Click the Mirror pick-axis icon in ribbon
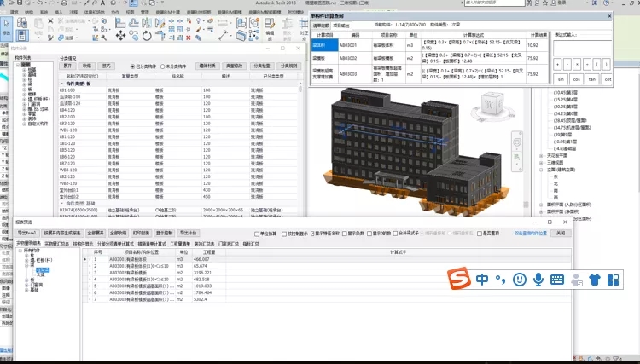 tap(147, 22)
